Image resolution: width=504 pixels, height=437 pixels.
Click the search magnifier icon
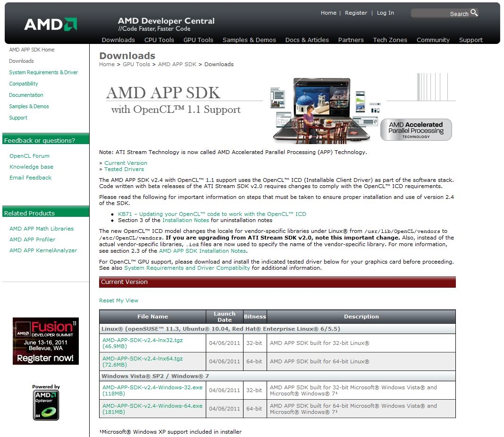474,13
